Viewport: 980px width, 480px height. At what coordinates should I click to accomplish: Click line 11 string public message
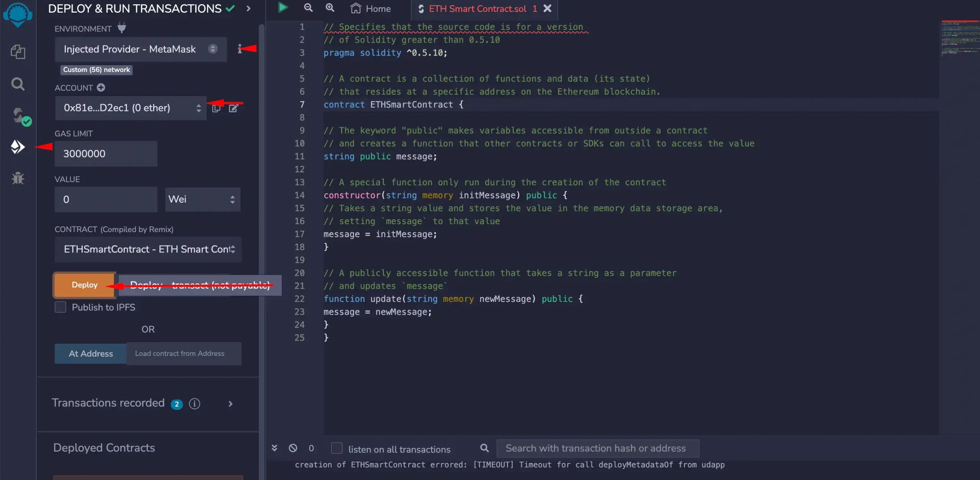coord(380,156)
